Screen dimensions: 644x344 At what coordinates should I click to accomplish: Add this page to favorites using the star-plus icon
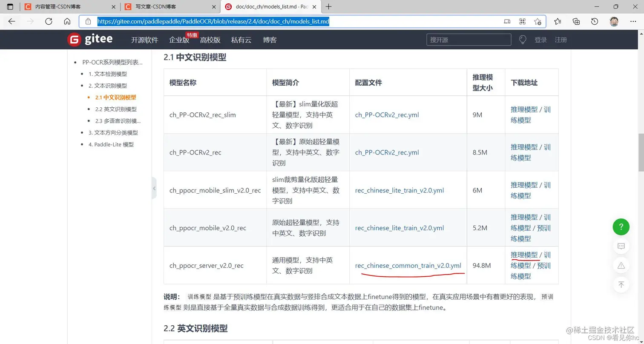pyautogui.click(x=538, y=21)
